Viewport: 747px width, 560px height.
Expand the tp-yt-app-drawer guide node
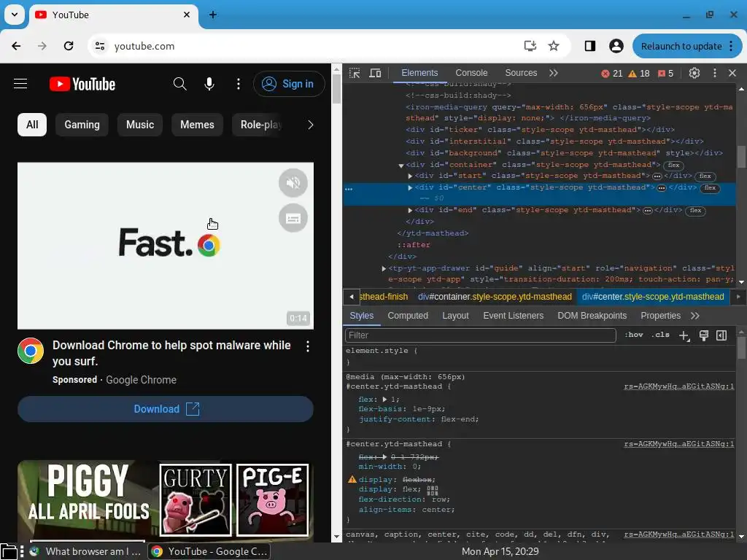click(x=384, y=268)
